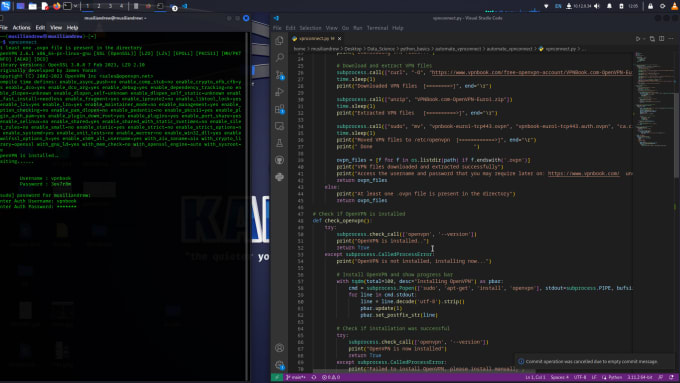The image size is (680, 383).
Task: Toggle the volume icon in system tray
Action: [597, 6]
